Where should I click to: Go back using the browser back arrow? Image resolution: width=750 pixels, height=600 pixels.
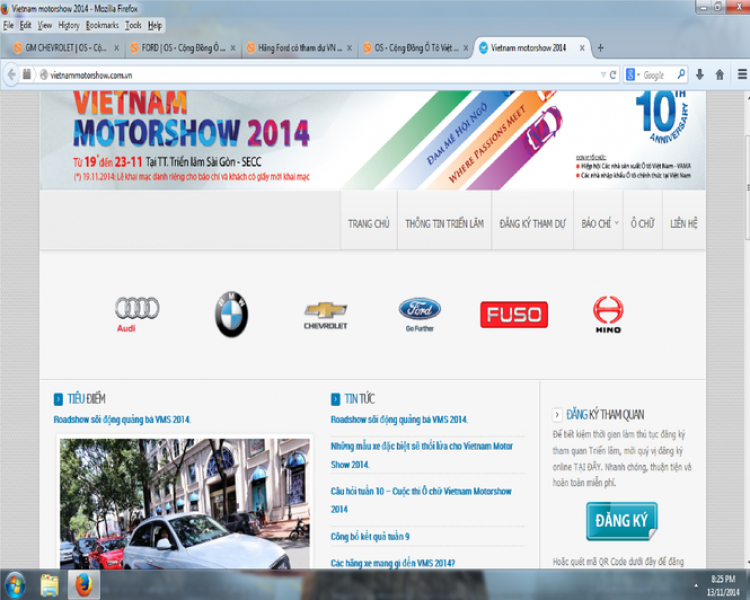11,74
